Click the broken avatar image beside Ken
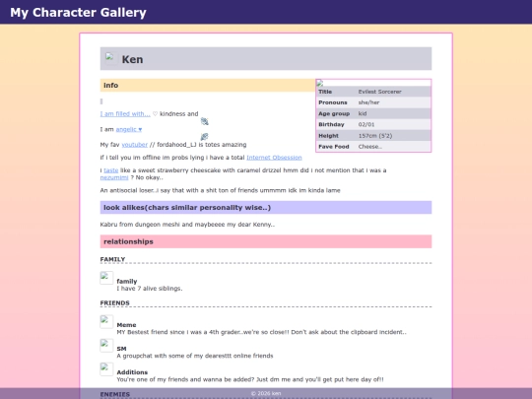This screenshot has height=399, width=532. (110, 58)
